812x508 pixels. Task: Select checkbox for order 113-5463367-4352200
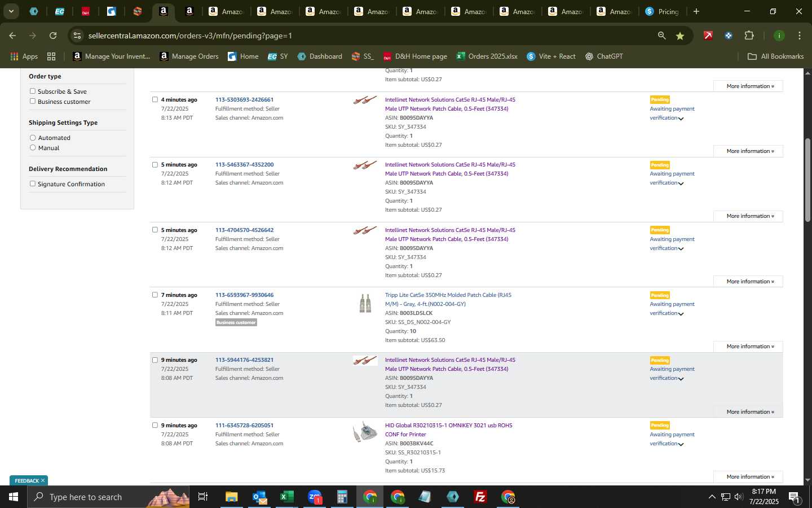click(155, 165)
